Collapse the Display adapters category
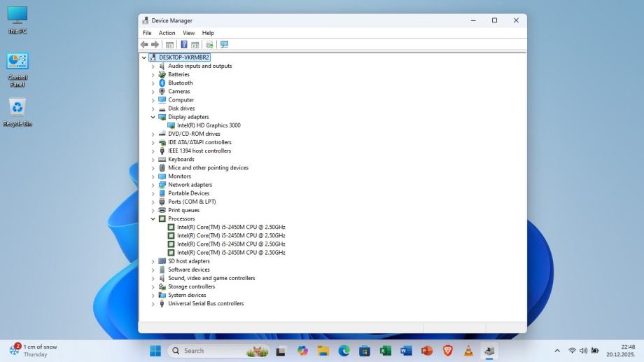This screenshot has width=644, height=362. [x=153, y=117]
